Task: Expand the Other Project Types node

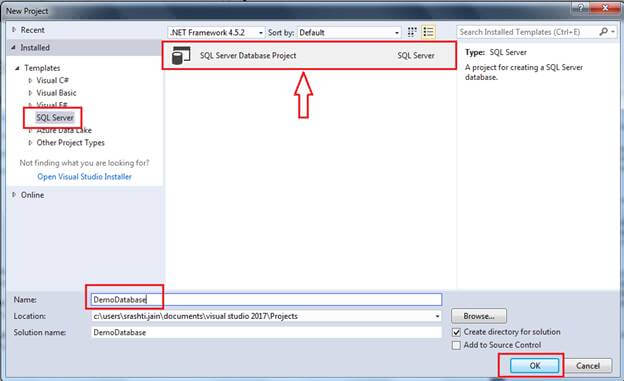Action: tap(30, 143)
